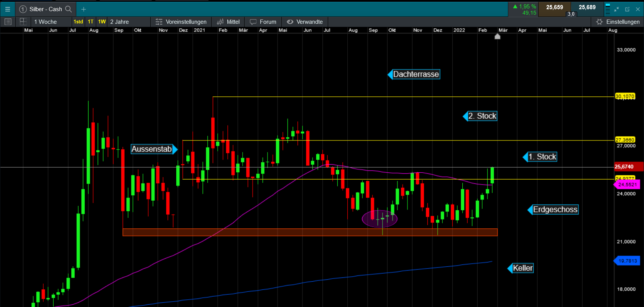Click the 2021 label on the time axis
Image resolution: width=644 pixels, height=307 pixels.
coord(199,30)
